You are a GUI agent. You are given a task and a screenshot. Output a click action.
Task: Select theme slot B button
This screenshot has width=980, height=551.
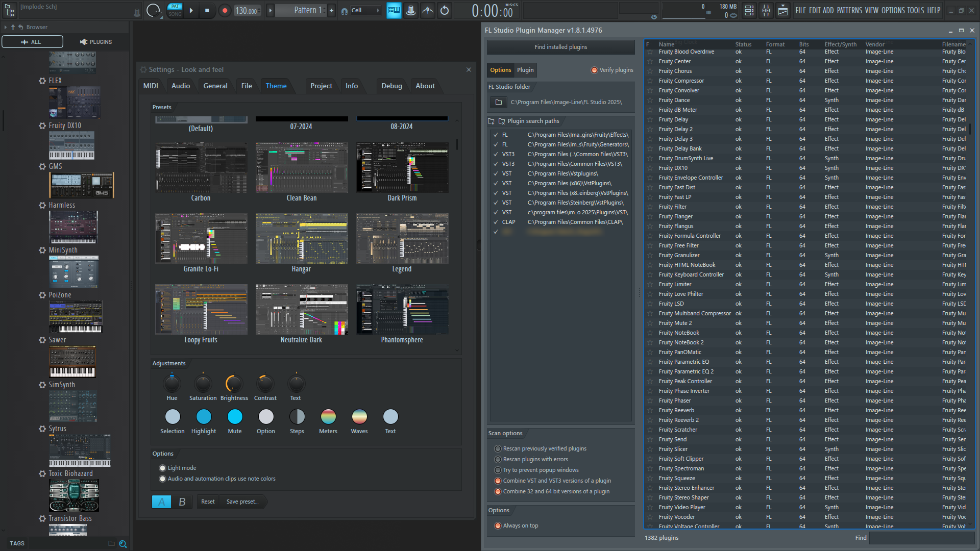tap(182, 502)
